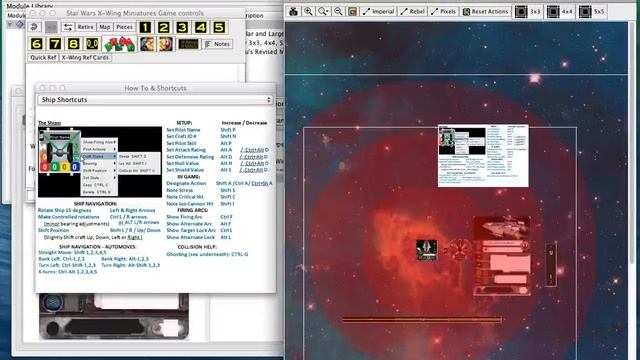Roll the red and green dice icon

tap(119, 44)
